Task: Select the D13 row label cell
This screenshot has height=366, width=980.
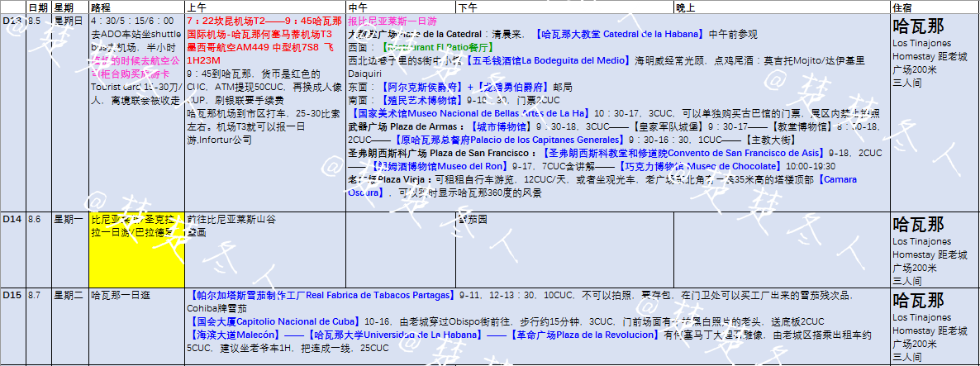Action: coord(12,20)
